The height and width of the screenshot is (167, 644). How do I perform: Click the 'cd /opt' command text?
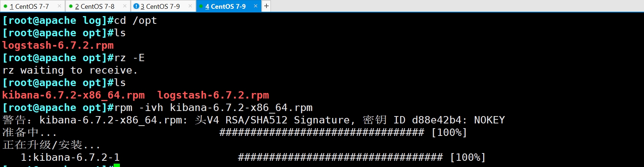click(136, 21)
